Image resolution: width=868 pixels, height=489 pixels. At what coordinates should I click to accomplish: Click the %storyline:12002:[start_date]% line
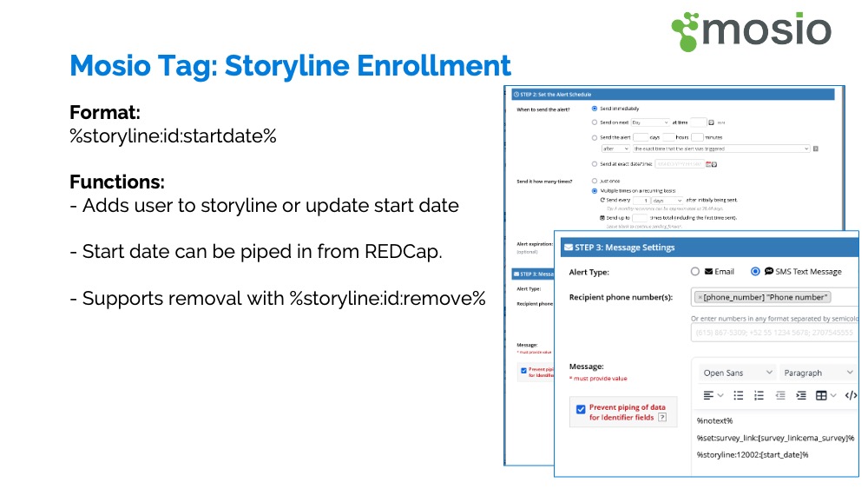point(753,454)
